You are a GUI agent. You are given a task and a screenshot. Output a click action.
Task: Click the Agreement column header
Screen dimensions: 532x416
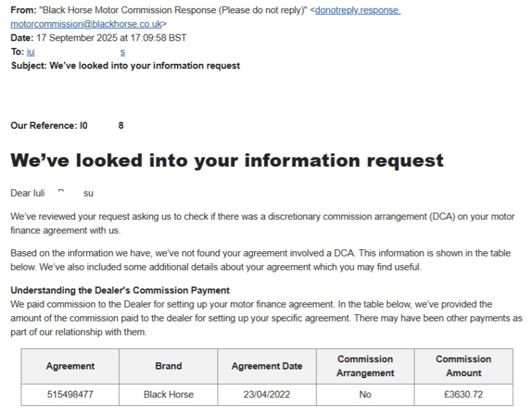70,366
